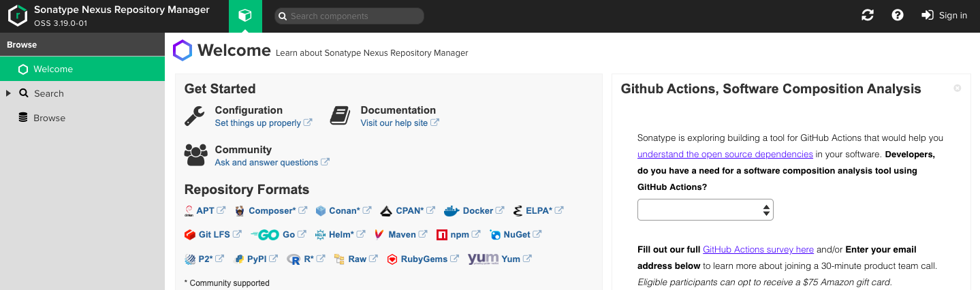Click the Docker whale icon
Viewport: 980px width, 290px height.
[x=452, y=211]
